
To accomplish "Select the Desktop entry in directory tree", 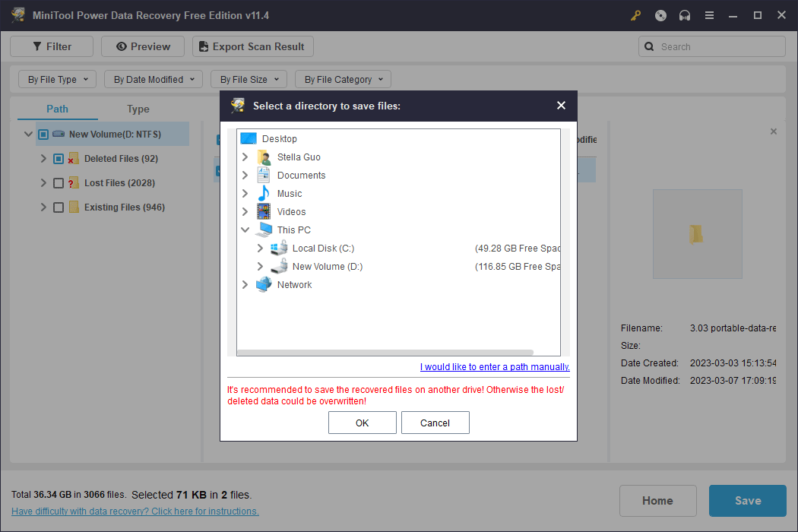I will 280,139.
